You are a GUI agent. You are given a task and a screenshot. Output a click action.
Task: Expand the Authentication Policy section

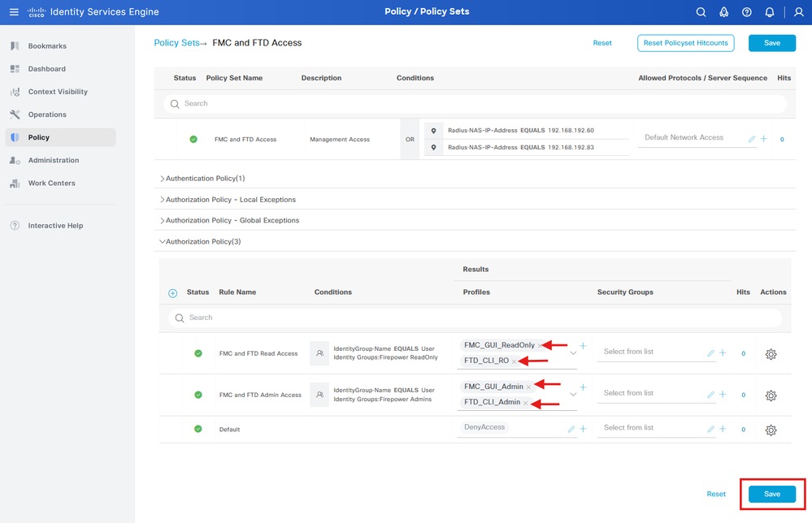pos(161,178)
